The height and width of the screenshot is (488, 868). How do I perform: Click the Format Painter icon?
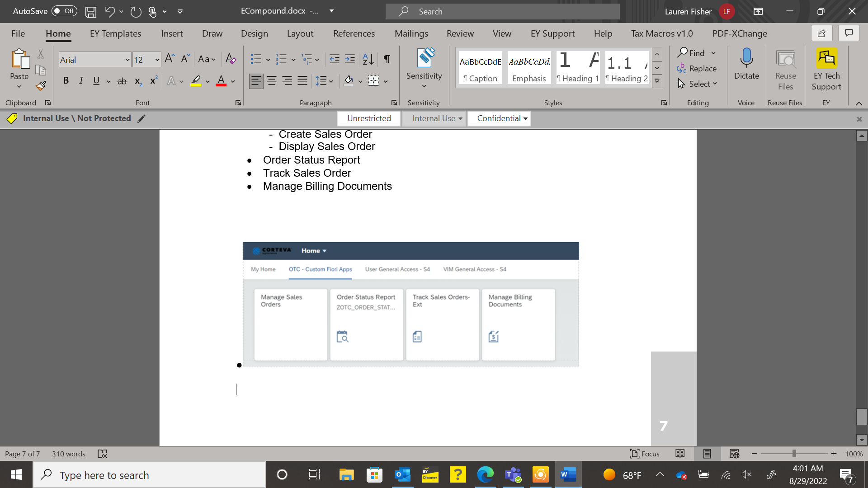coord(41,86)
